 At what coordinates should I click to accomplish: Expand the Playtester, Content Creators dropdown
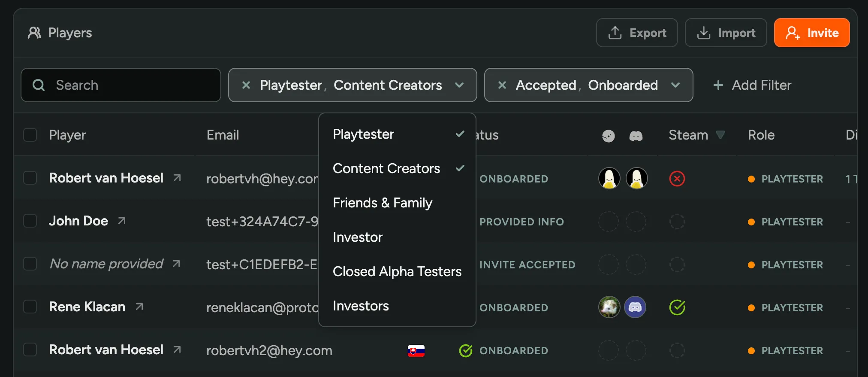459,85
